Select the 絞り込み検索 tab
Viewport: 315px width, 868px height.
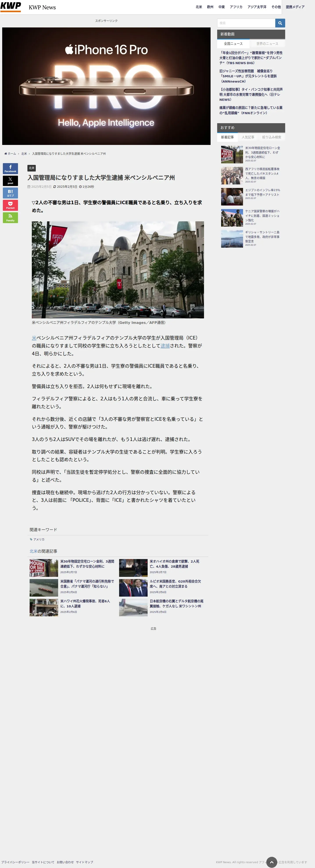coord(272,137)
